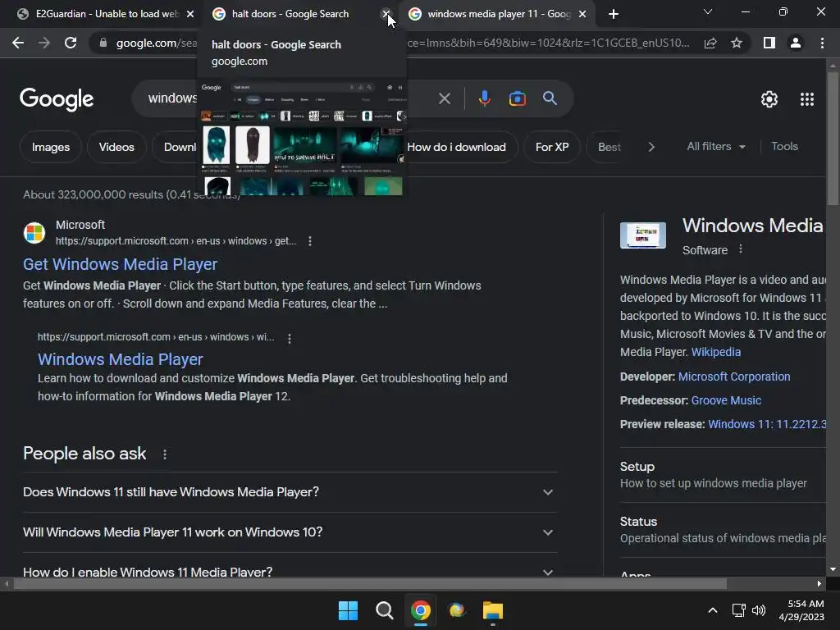This screenshot has width=840, height=630.
Task: Expand 'Does Windows 11 still have Windows Media Player?'
Action: [x=290, y=492]
